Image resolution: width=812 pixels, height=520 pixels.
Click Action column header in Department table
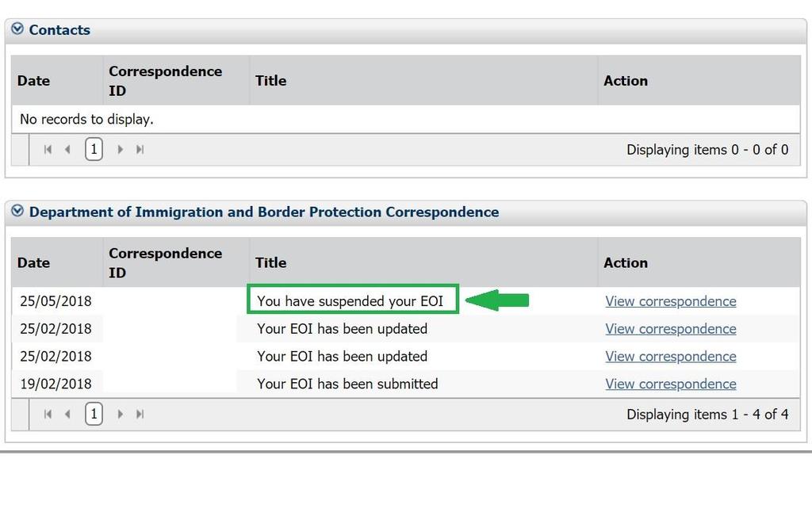(x=626, y=262)
